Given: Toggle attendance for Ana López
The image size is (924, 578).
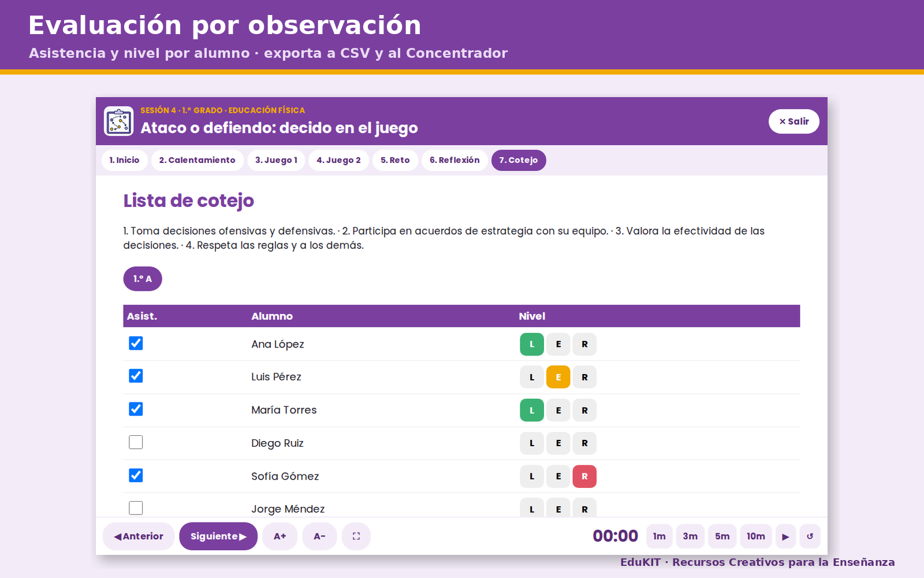Looking at the screenshot, I should pos(136,343).
